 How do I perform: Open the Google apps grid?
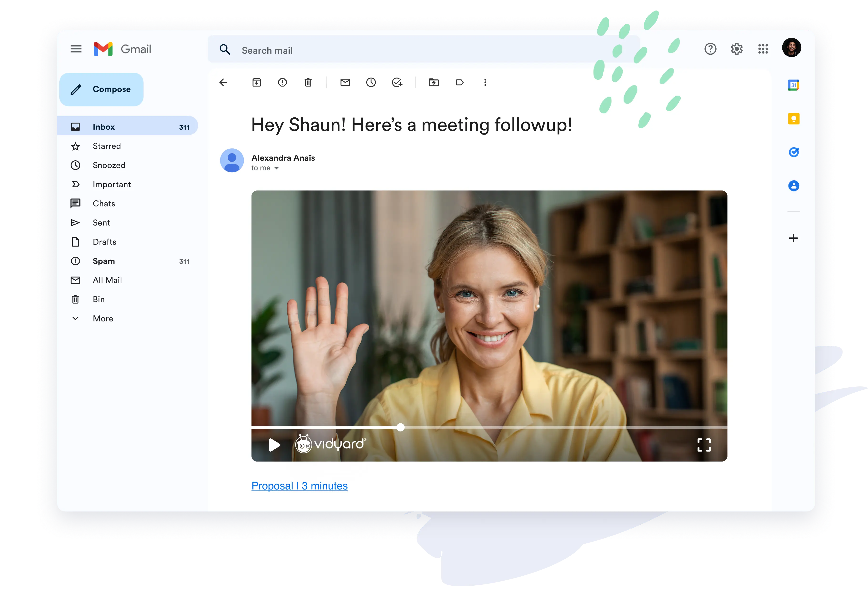click(x=763, y=49)
